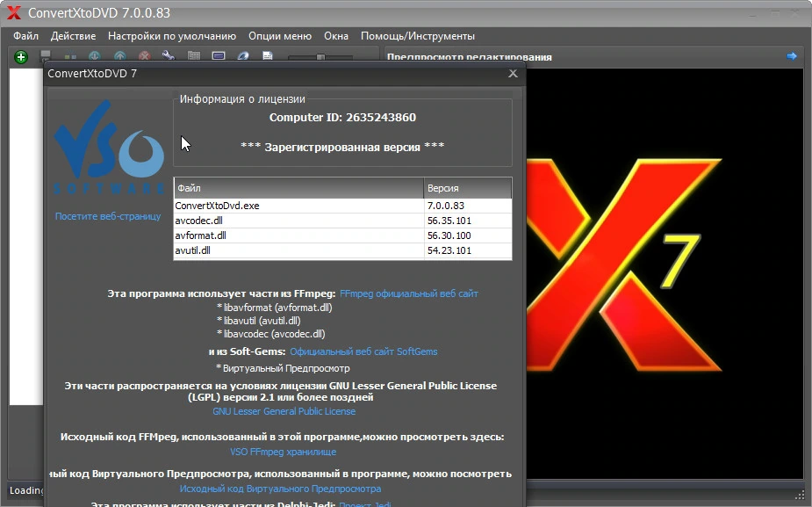The width and height of the screenshot is (812, 507).
Task: Open the Опции меню menu
Action: pos(280,36)
